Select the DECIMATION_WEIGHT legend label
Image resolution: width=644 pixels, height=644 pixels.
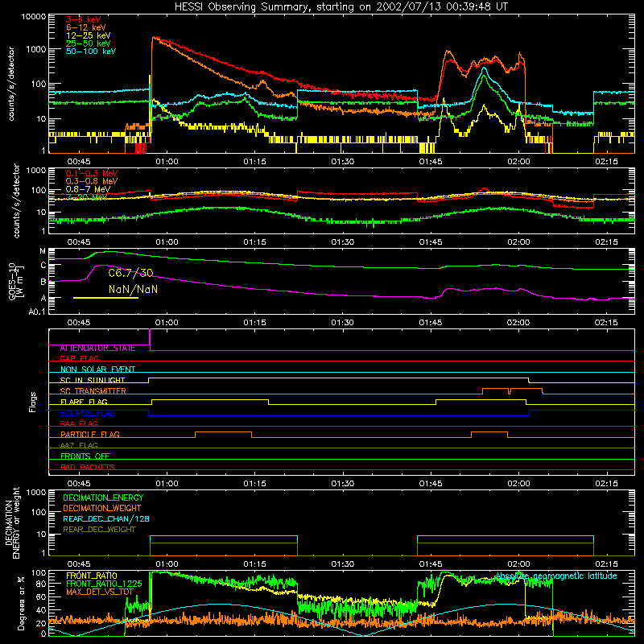click(x=102, y=509)
